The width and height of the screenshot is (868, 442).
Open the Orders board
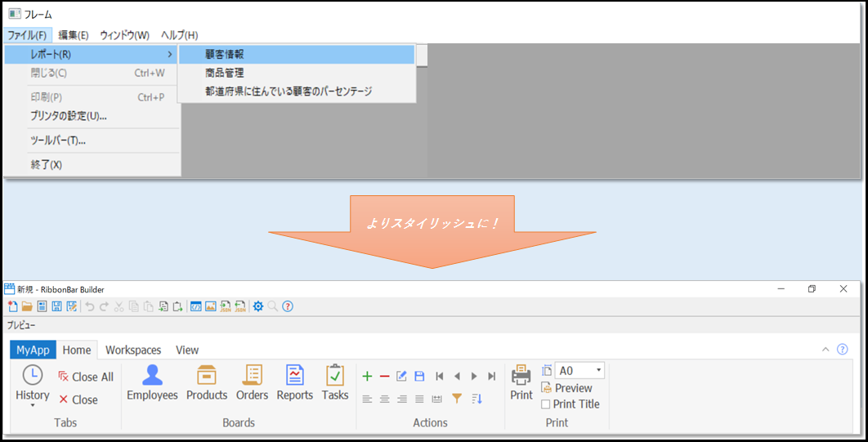coord(252,383)
